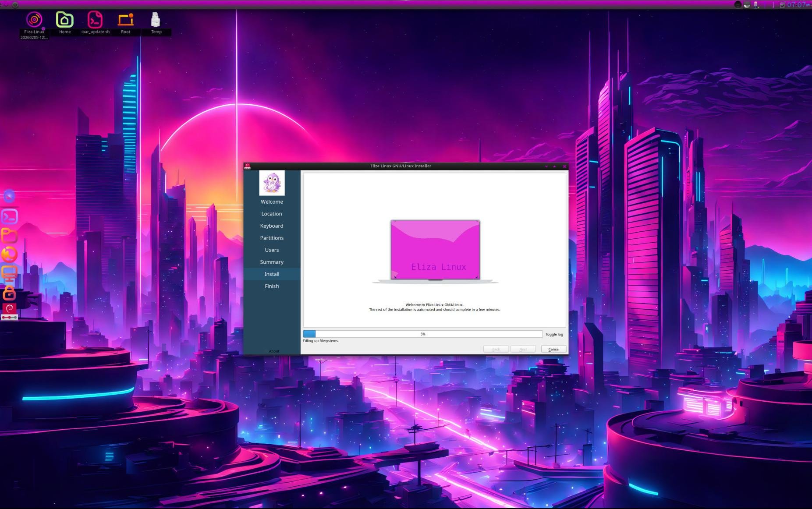Open the About link at sidebar bottom

point(274,351)
